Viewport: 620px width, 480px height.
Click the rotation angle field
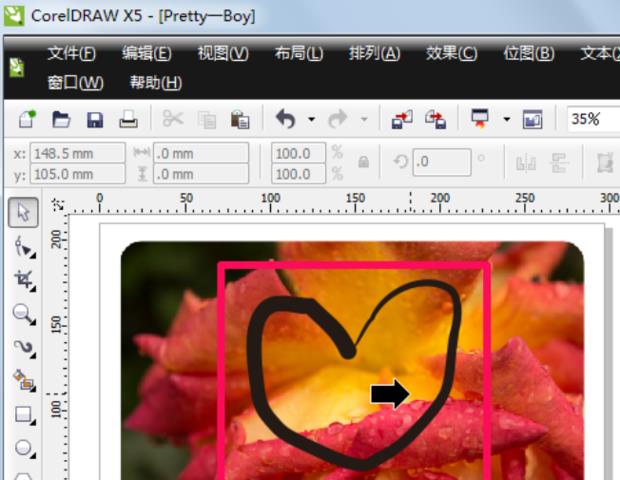(442, 162)
